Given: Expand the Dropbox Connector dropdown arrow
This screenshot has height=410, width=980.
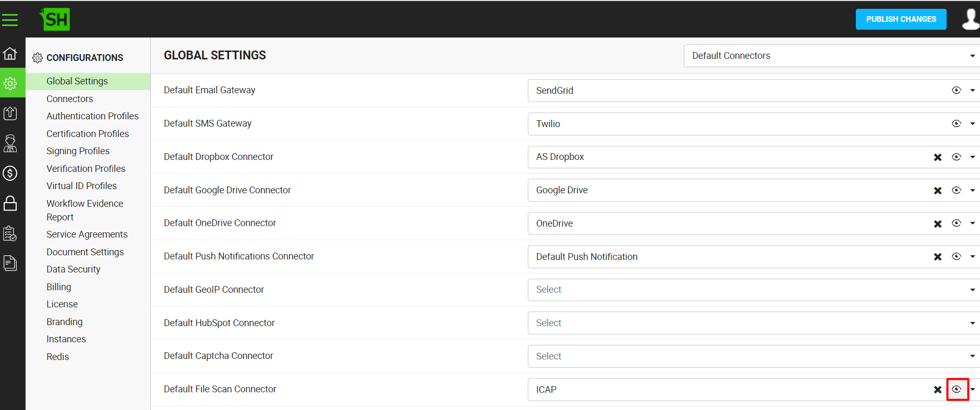Looking at the screenshot, I should (x=973, y=157).
